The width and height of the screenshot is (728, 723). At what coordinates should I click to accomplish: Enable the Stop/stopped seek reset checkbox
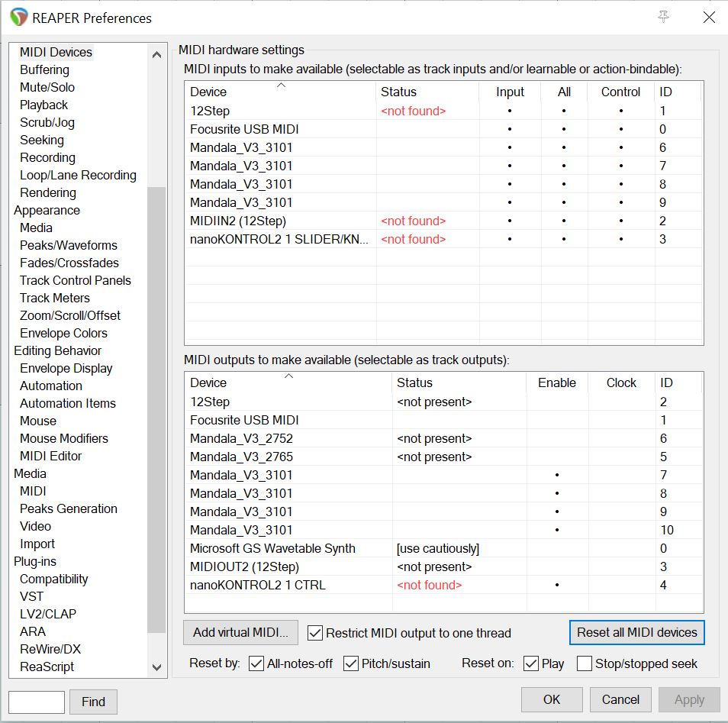tap(585, 663)
